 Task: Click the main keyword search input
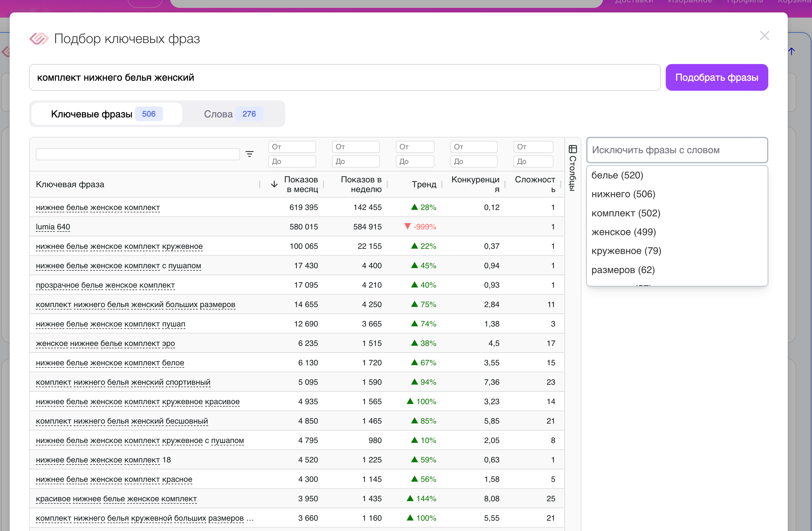[345, 77]
